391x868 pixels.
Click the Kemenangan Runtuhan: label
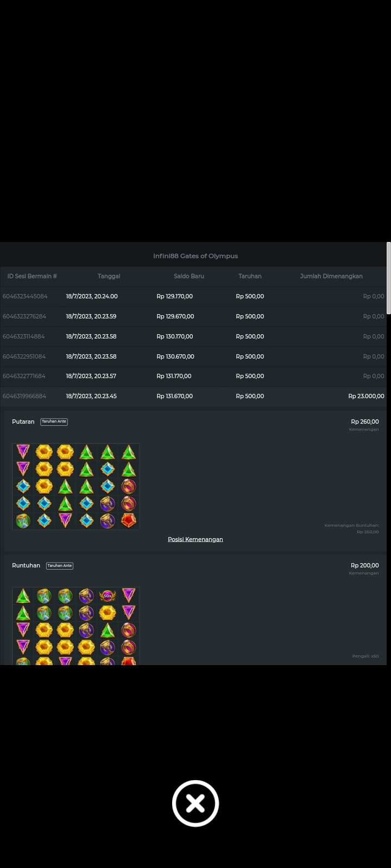(352, 525)
